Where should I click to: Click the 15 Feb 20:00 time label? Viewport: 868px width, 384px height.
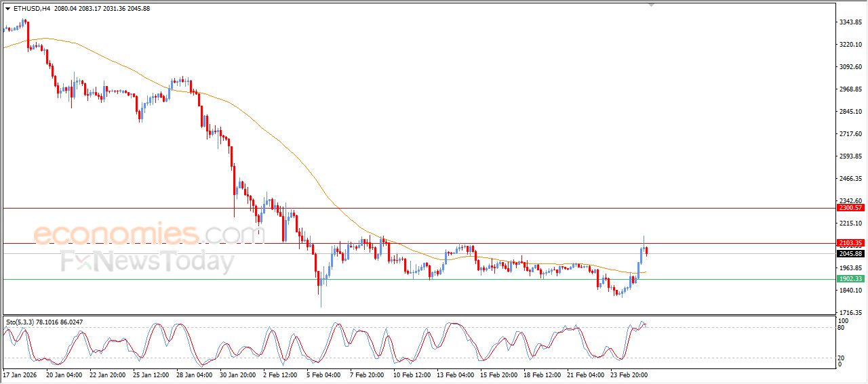click(498, 374)
